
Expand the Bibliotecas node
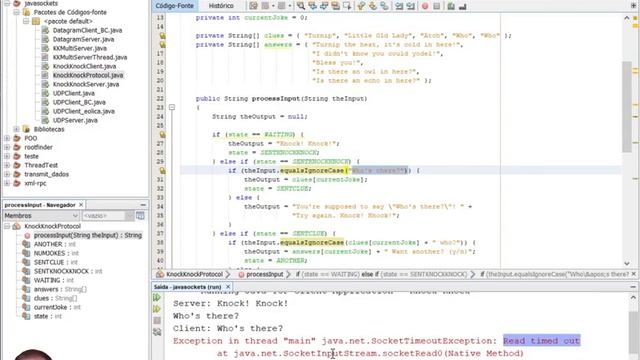(17, 129)
